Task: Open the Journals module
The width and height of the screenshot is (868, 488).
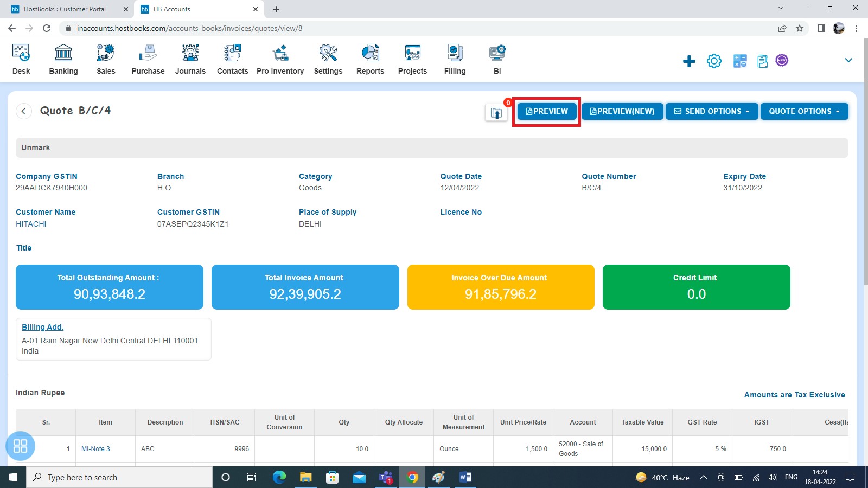Action: pos(190,60)
